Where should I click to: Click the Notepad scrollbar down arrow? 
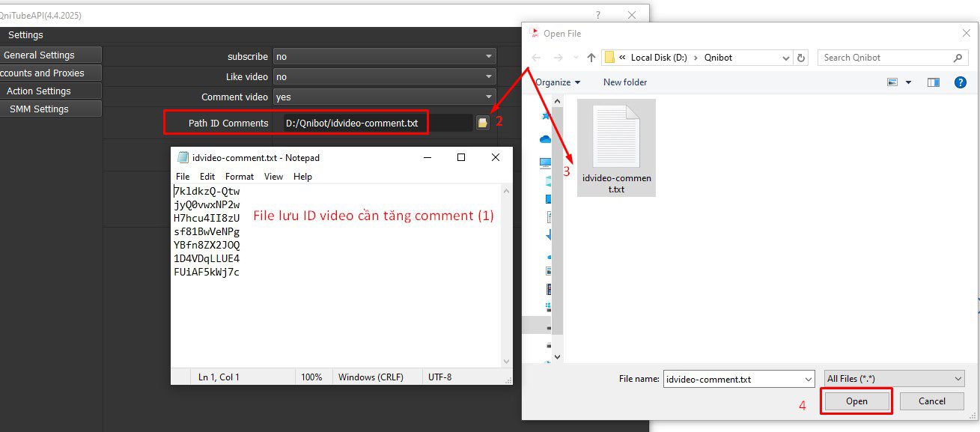coord(507,361)
